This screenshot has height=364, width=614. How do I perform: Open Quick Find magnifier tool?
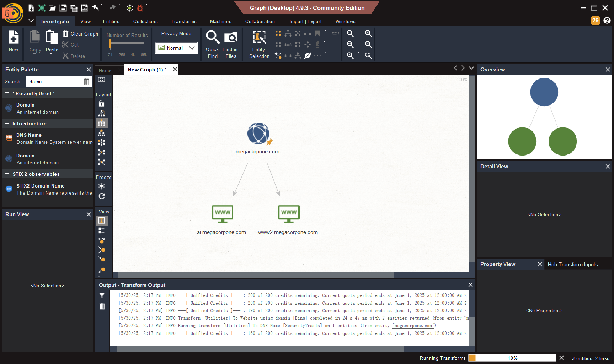pos(213,44)
